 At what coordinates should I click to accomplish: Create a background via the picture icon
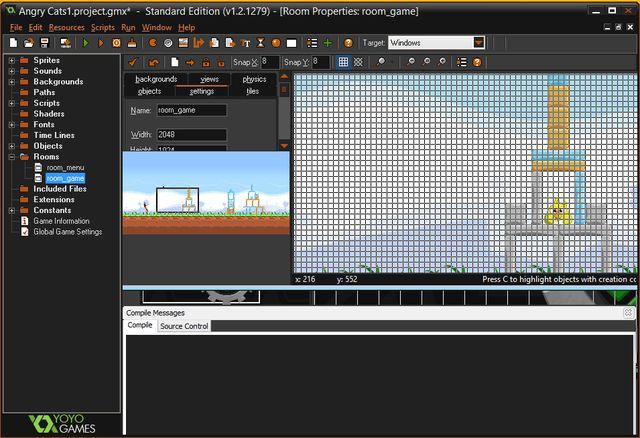click(x=183, y=43)
